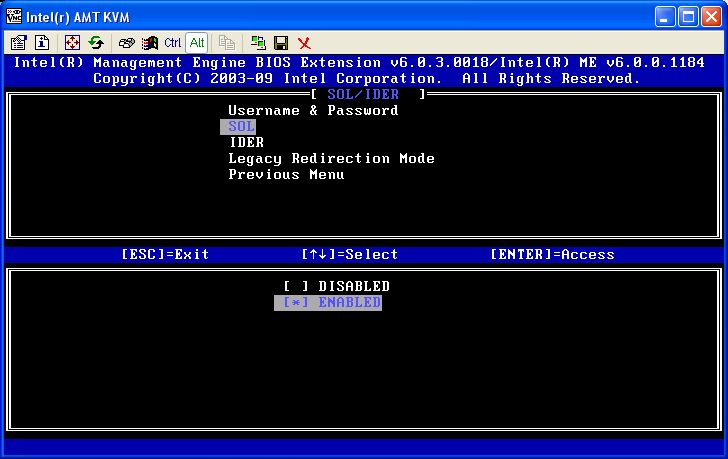Click the green connect computers icon
The image size is (728, 459).
[x=258, y=43]
